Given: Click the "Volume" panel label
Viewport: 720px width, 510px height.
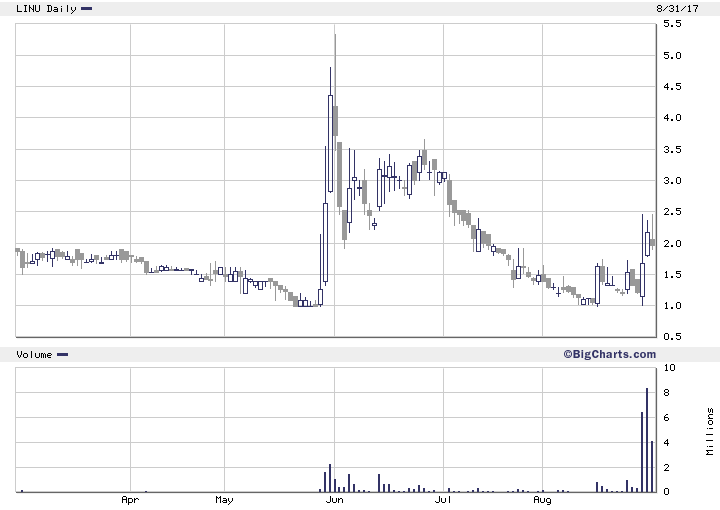Looking at the screenshot, I should [x=34, y=355].
